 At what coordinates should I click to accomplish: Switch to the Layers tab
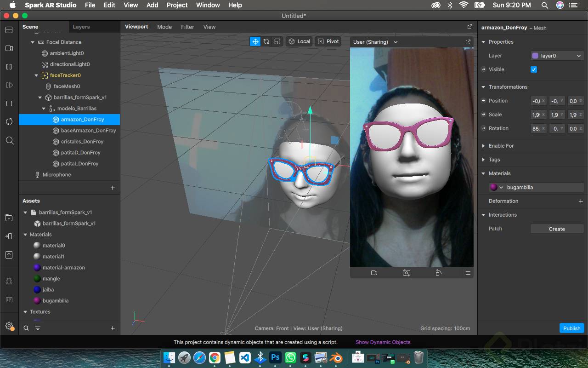pyautogui.click(x=81, y=27)
